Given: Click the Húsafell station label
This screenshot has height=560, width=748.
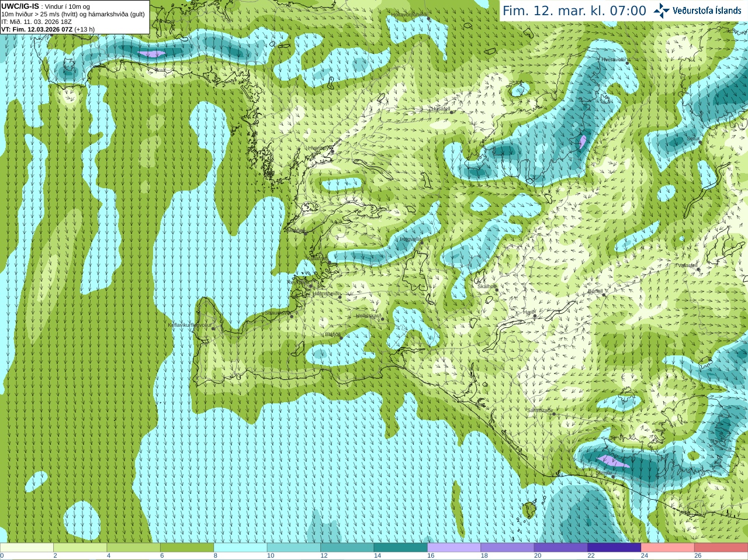Looking at the screenshot, I should [441, 109].
